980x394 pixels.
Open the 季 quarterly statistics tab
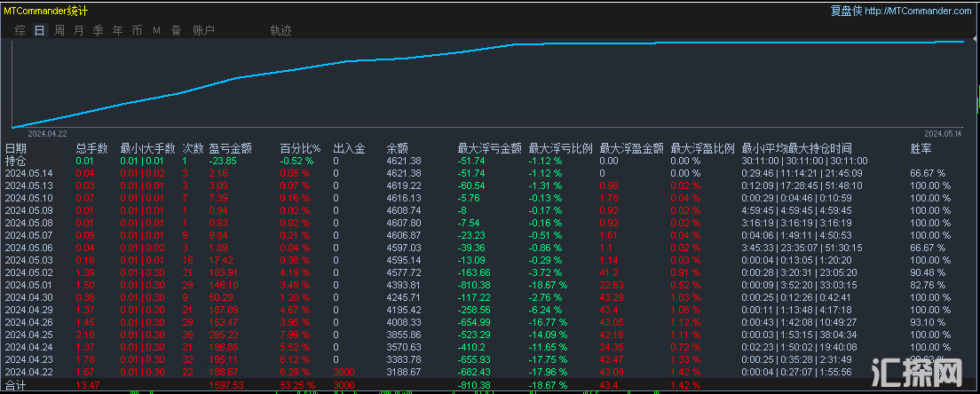98,30
